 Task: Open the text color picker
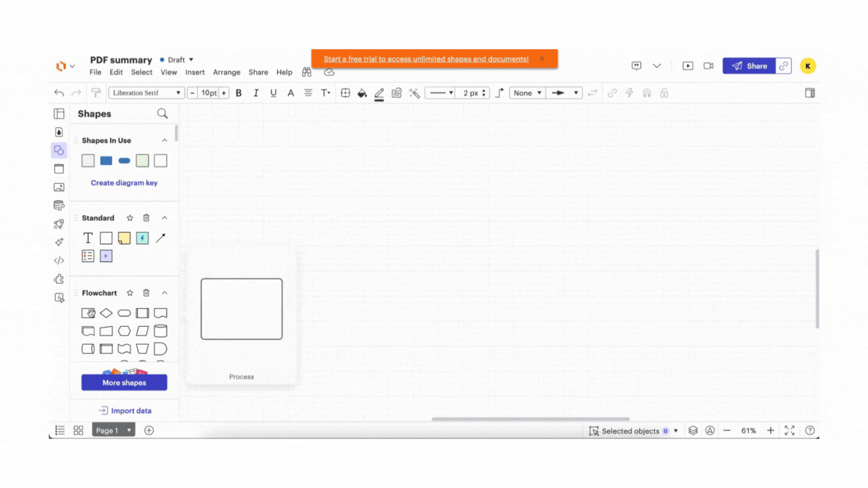tap(291, 93)
